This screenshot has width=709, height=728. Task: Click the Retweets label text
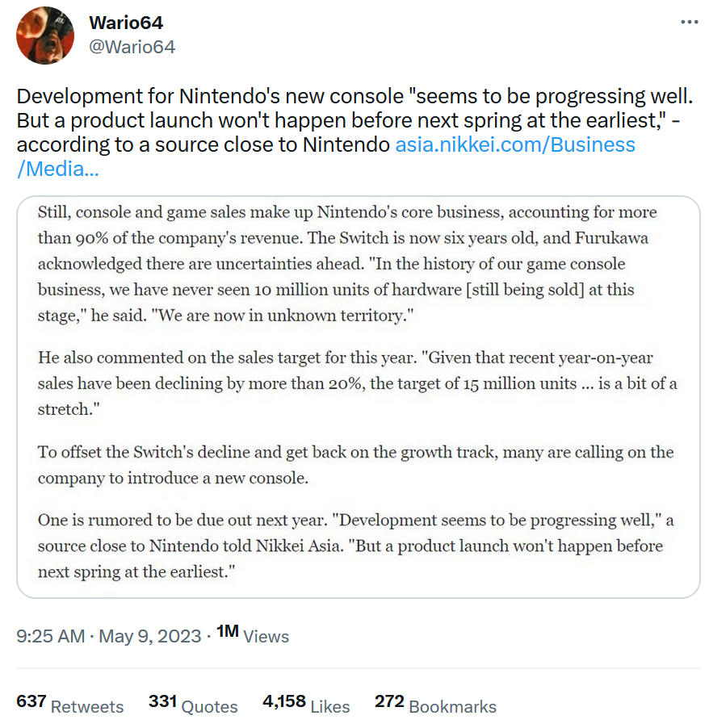[87, 707]
